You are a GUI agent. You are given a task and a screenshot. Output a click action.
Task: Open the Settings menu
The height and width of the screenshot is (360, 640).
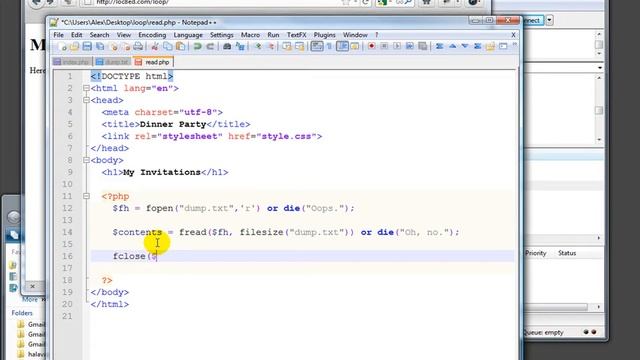pyautogui.click(x=222, y=35)
